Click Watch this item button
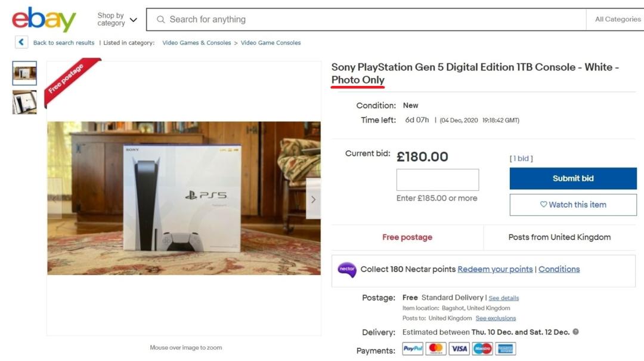Viewport: 644px width, 361px height. (573, 205)
